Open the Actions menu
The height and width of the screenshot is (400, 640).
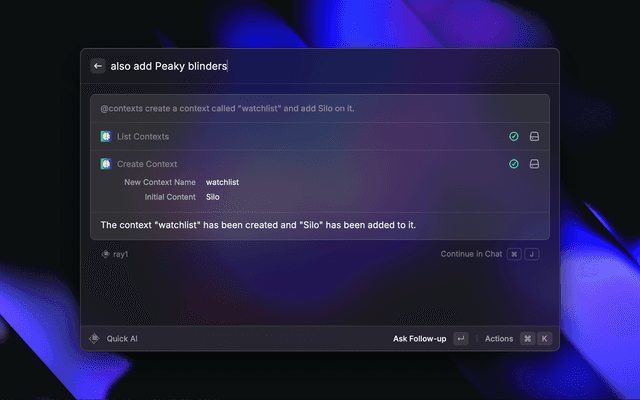tap(499, 339)
